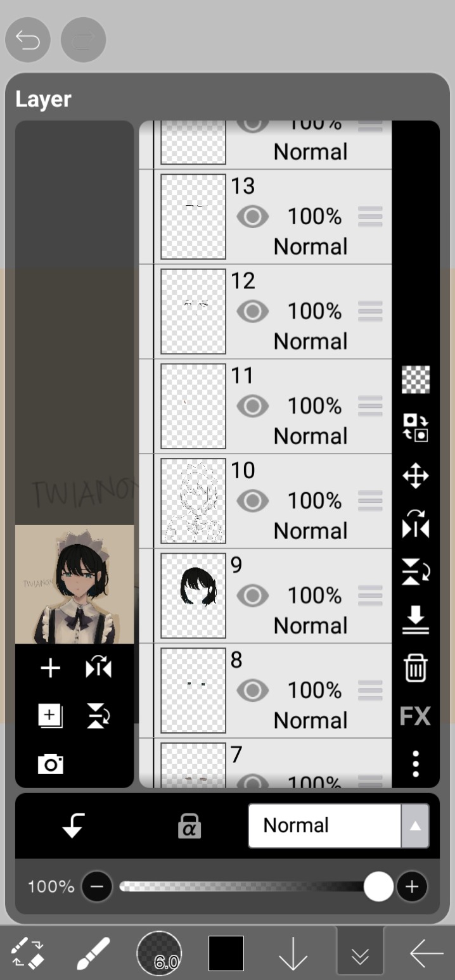Open the Normal blend mode dropdown
This screenshot has width=455, height=980.
point(338,825)
